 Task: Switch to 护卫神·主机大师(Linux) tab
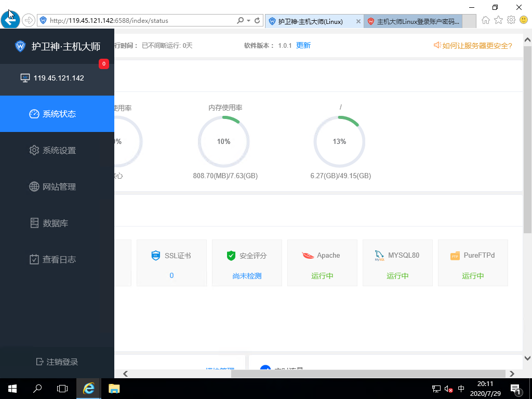(310, 21)
